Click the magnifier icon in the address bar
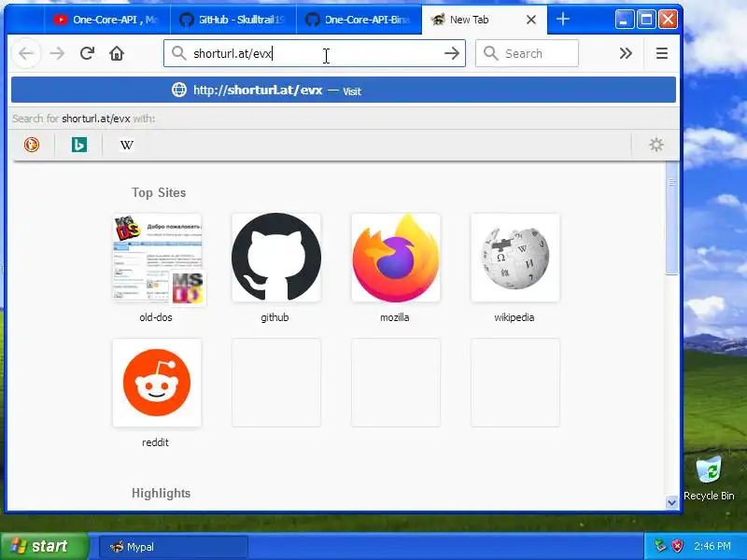This screenshot has height=560, width=747. click(178, 53)
